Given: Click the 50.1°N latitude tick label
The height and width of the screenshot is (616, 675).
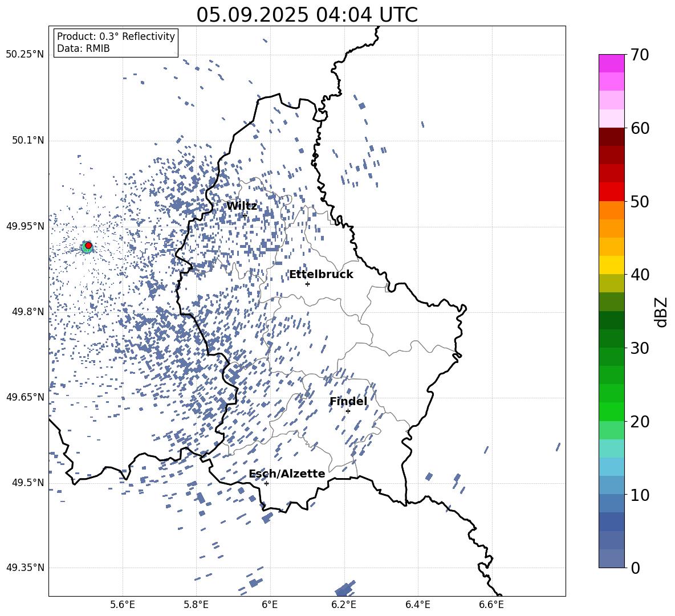Looking at the screenshot, I should click(28, 140).
